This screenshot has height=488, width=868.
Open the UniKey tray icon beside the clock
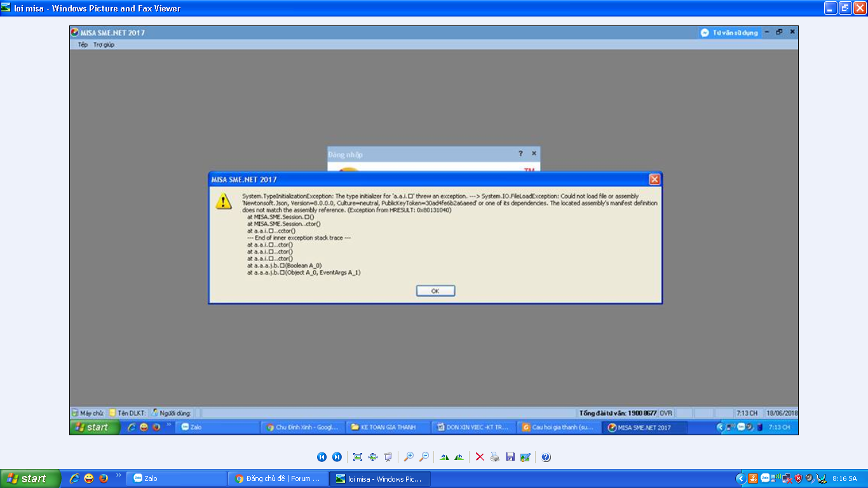click(x=822, y=478)
